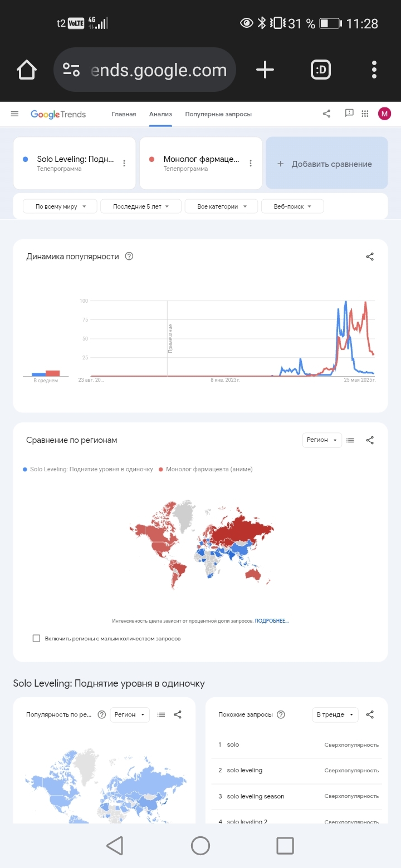The image size is (401, 868).
Task: Follow the ПОДРОБНЕЕ link under the map
Action: tap(272, 620)
